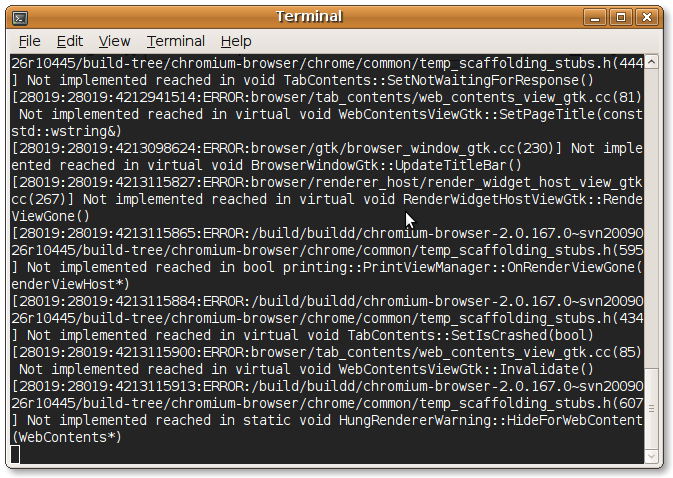Minimize the Terminal window
The image size is (673, 478).
pyautogui.click(x=598, y=16)
